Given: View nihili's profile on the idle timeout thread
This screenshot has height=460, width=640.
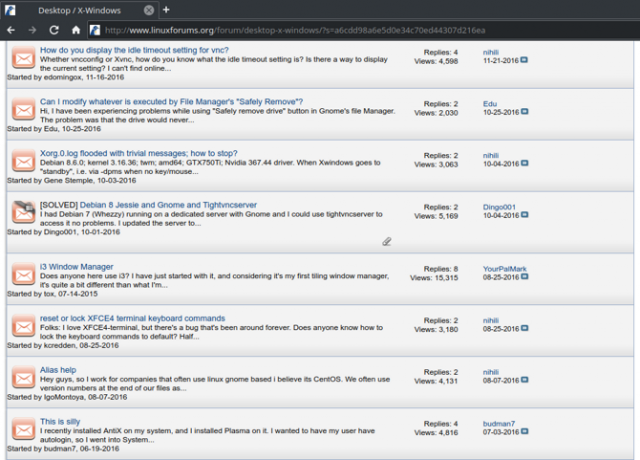Looking at the screenshot, I should [491, 52].
